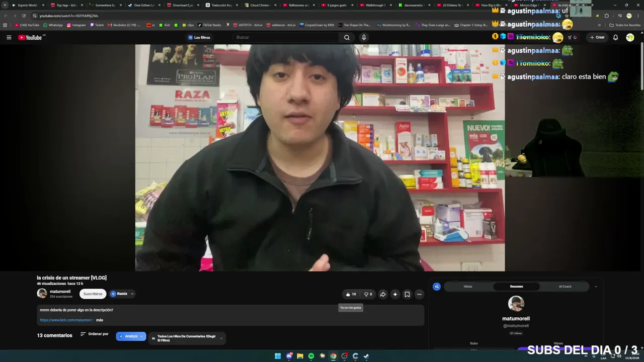This screenshot has height=362, width=644.
Task: Open the TikTok Studio bookmark
Action: click(x=209, y=25)
